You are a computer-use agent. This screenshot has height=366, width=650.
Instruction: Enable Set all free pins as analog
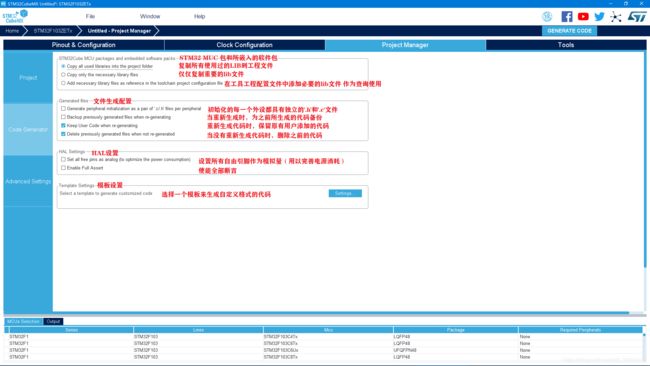click(x=63, y=160)
